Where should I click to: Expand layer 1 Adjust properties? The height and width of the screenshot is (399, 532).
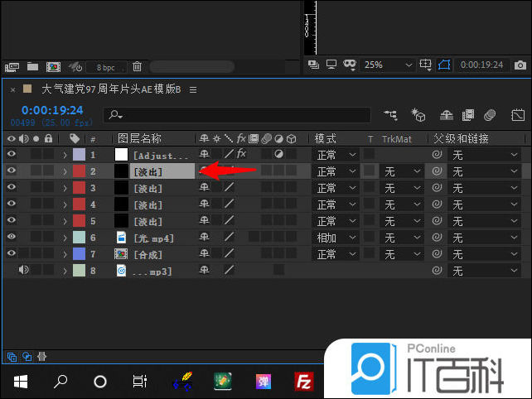point(65,156)
